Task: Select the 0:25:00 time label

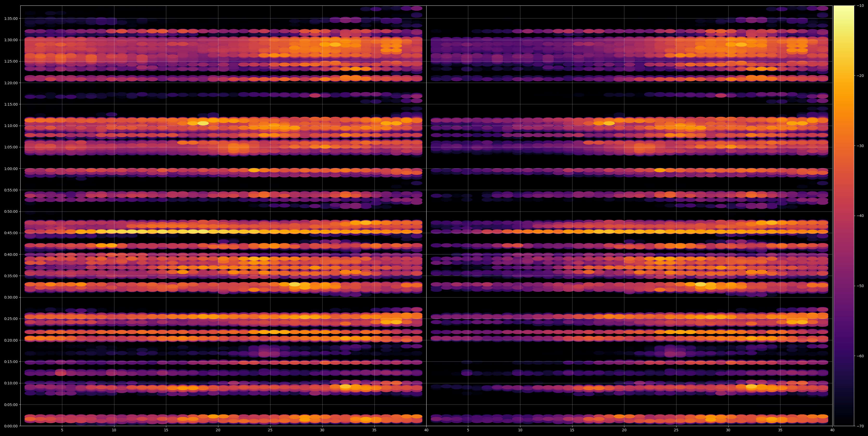Action: pyautogui.click(x=11, y=319)
